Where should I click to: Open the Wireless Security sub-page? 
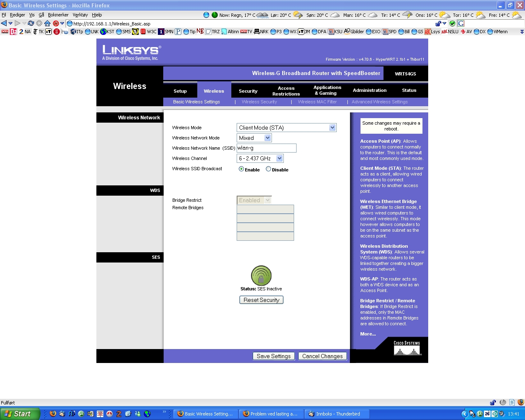pyautogui.click(x=259, y=102)
